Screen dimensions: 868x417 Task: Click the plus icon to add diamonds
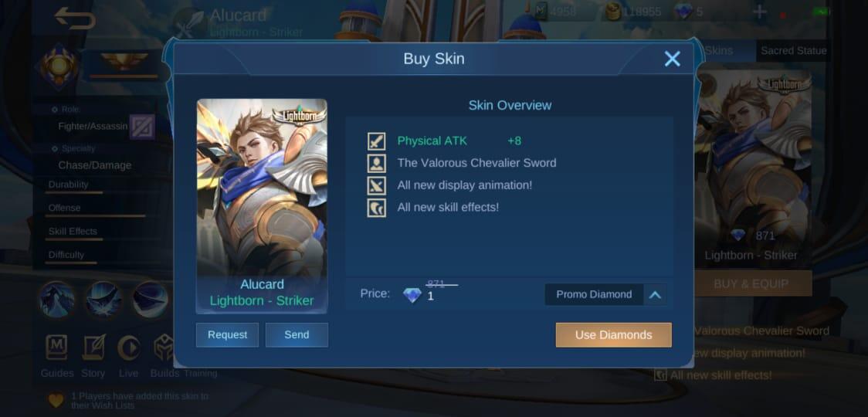760,12
